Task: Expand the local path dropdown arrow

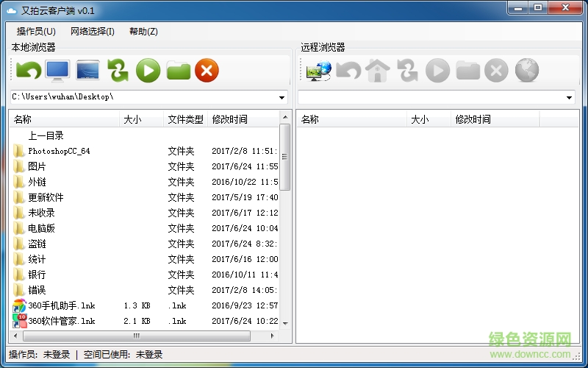Action: (x=282, y=98)
